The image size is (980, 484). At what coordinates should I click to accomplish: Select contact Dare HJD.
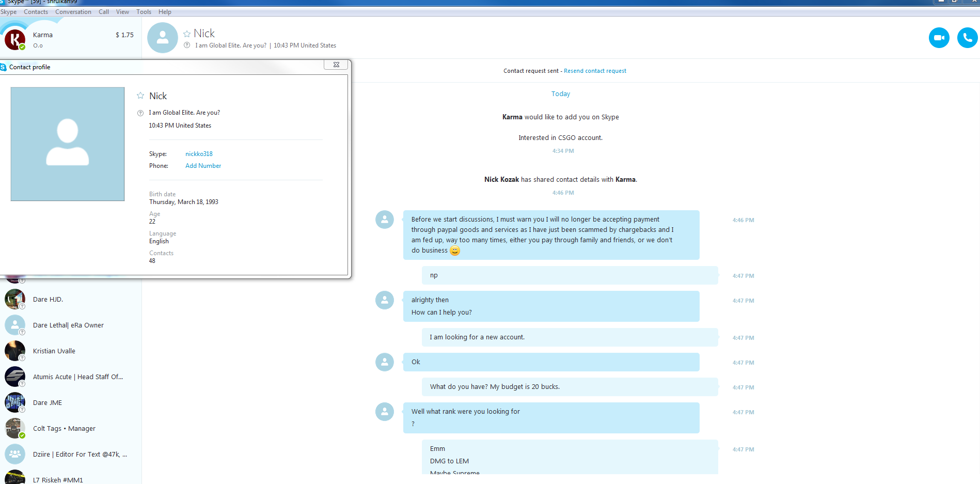click(x=71, y=300)
